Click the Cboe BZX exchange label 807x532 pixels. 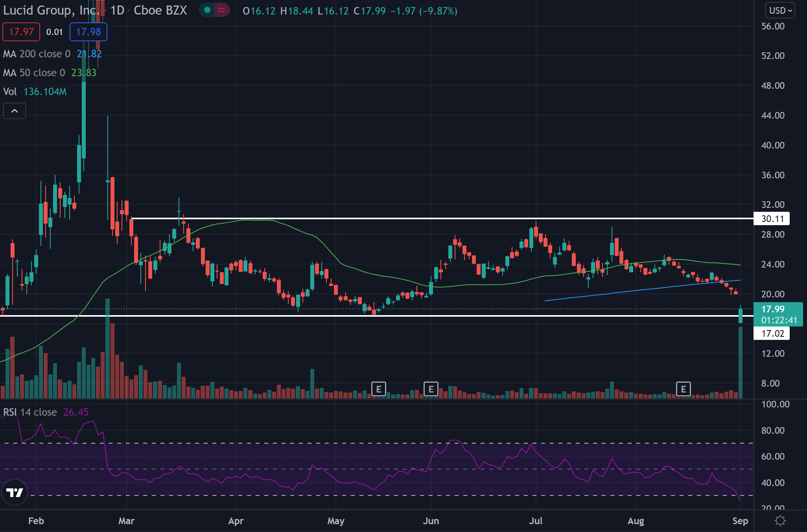[160, 10]
